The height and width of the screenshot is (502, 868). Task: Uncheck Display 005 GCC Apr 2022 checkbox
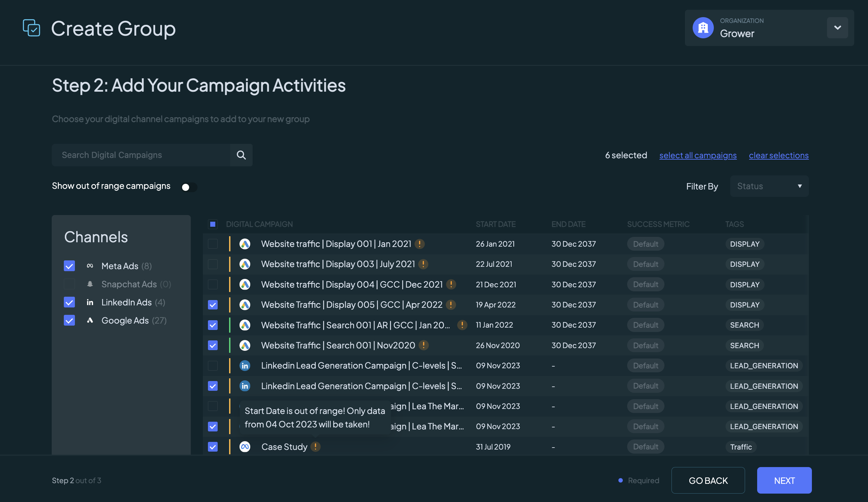(x=213, y=305)
